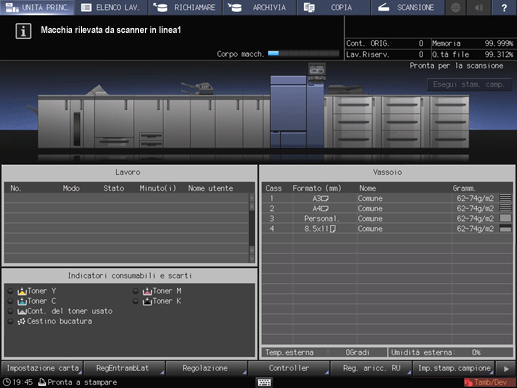
Task: Click the cyan Toner C icon
Action: 22,301
